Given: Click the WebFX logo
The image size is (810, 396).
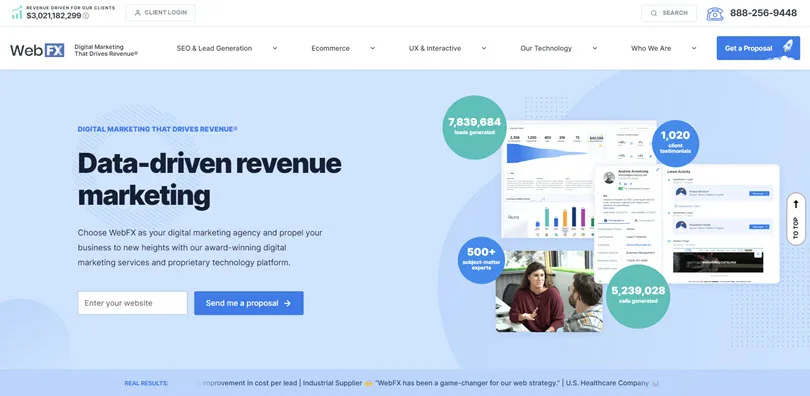Looking at the screenshot, I should click(x=37, y=50).
